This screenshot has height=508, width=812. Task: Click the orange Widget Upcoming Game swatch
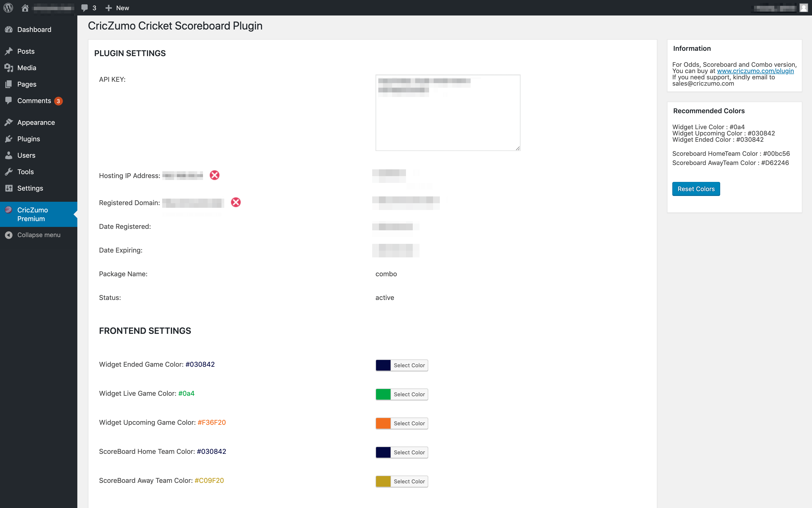(383, 423)
